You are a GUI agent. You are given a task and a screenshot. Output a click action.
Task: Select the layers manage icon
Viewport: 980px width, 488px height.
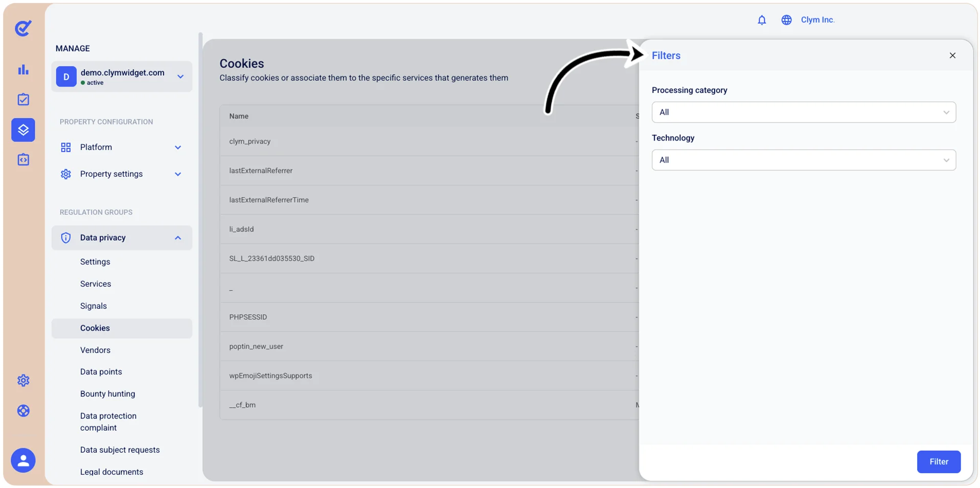pyautogui.click(x=23, y=130)
